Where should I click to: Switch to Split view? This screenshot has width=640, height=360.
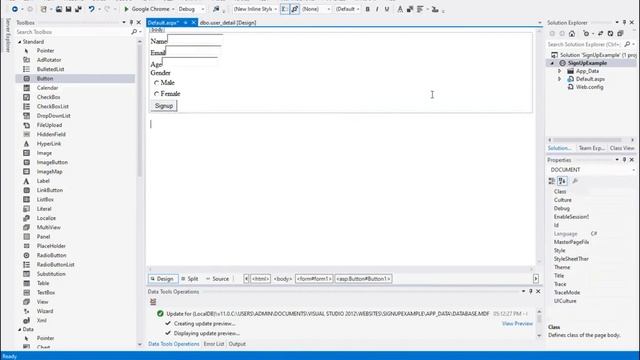pos(190,279)
